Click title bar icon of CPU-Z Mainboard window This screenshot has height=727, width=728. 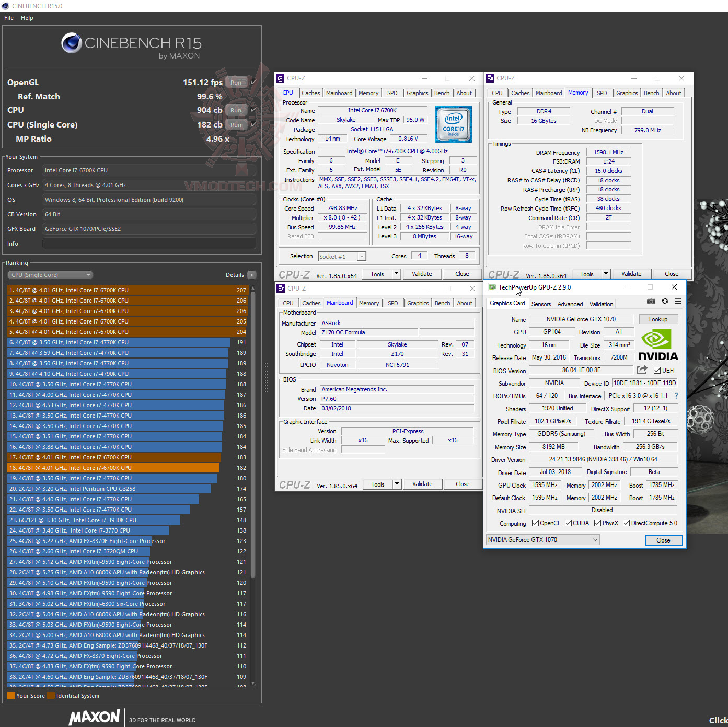[x=281, y=289]
